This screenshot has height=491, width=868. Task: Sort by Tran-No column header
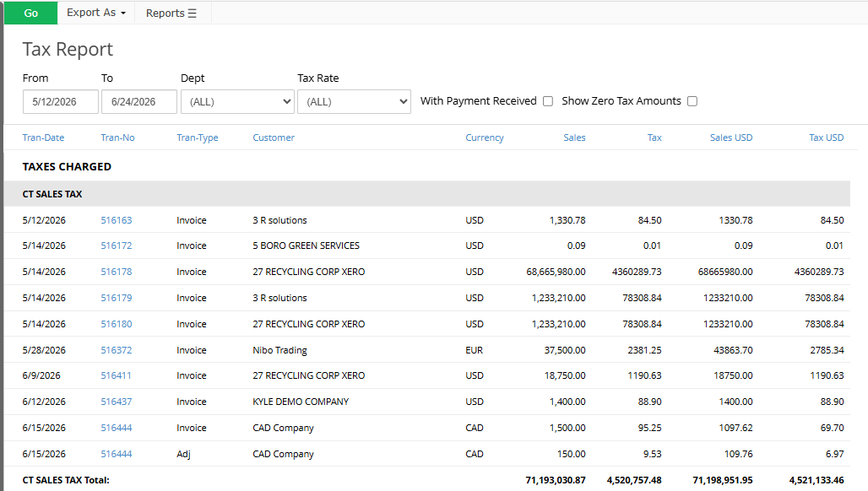117,138
